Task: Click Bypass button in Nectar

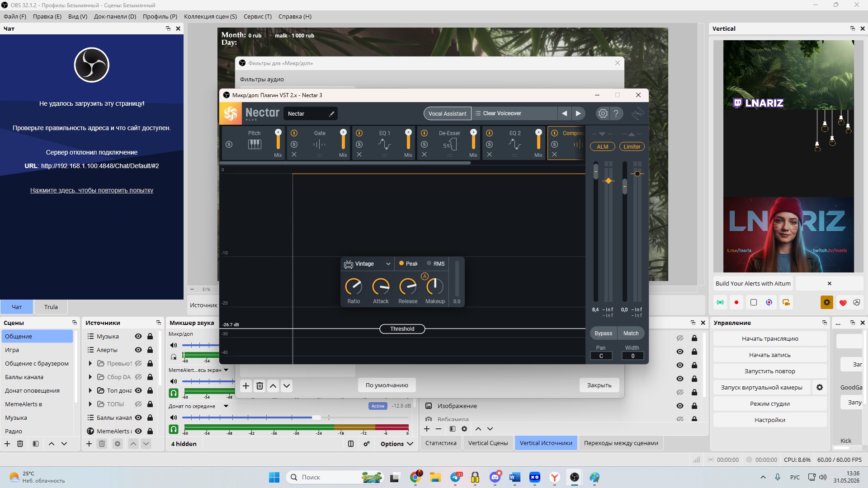Action: 603,333
